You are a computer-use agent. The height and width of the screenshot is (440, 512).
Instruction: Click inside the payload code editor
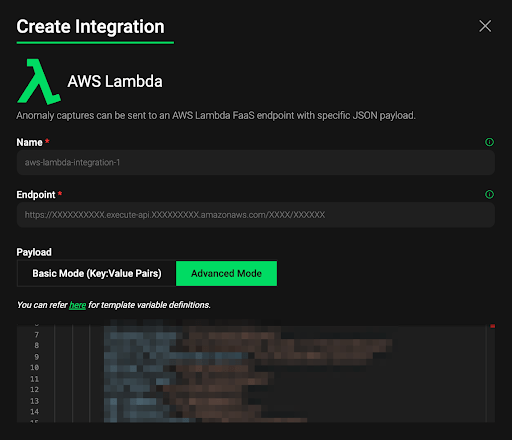(x=256, y=373)
